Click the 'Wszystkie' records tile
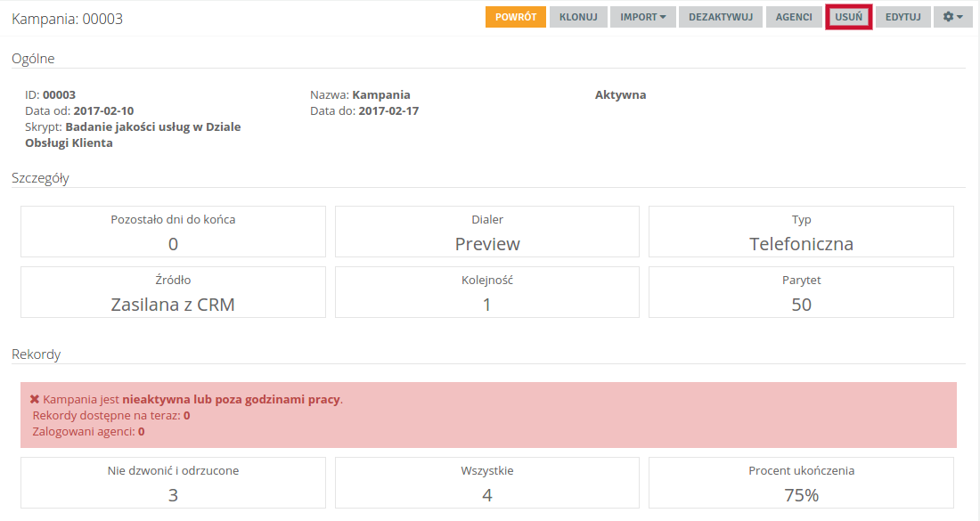The image size is (980, 521). click(x=487, y=483)
